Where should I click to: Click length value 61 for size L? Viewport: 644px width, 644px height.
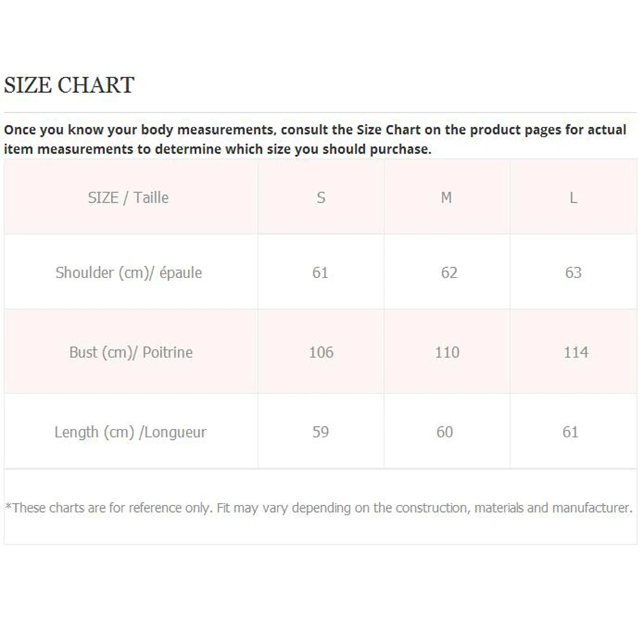[x=570, y=432]
